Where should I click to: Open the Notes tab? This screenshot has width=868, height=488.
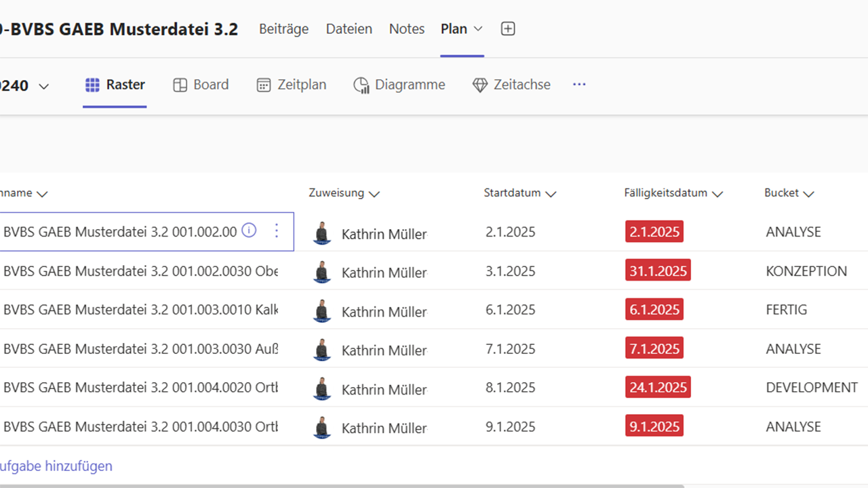pyautogui.click(x=407, y=29)
